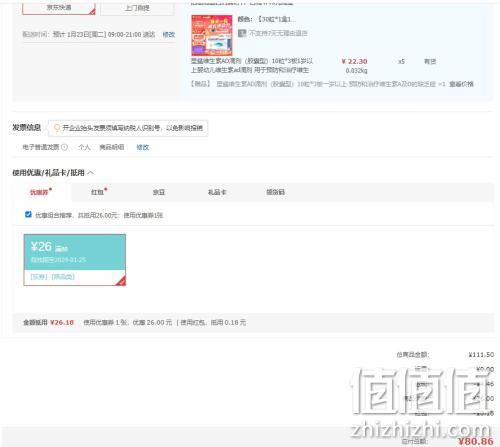
Task: Select the ¥26 teal coupon card
Action: coord(75,260)
